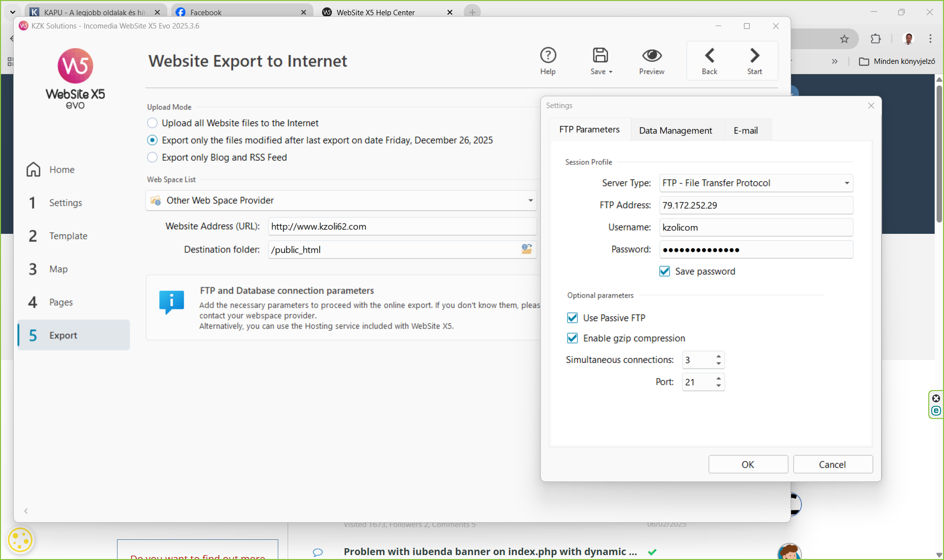Screen dimensions: 944x560
Task: Open the Home step in sidebar
Action: coord(61,169)
